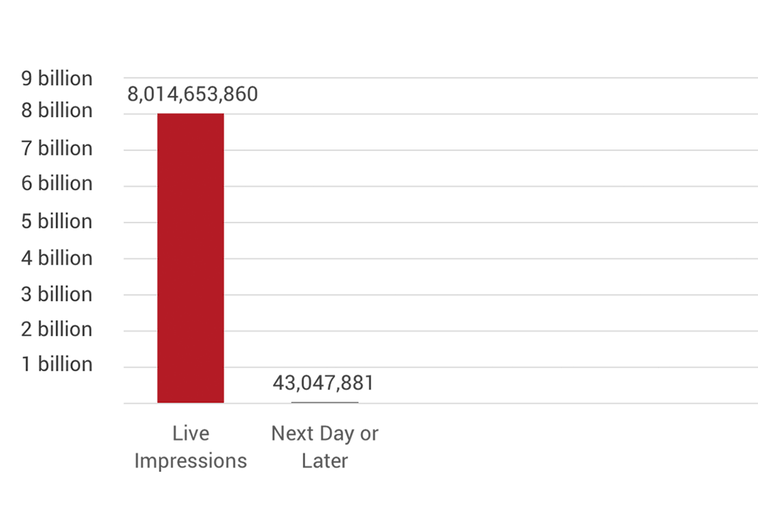Click the baseline axis under the bars
The height and width of the screenshot is (532, 758).
440,403
